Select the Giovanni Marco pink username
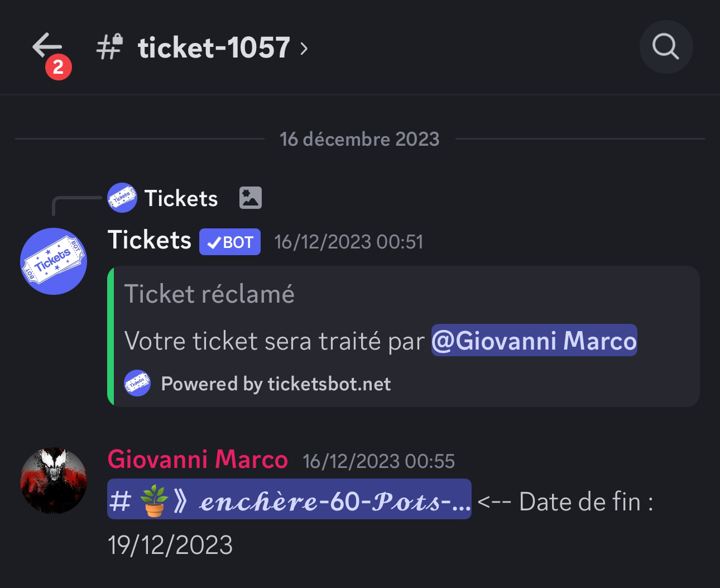 coord(198,460)
